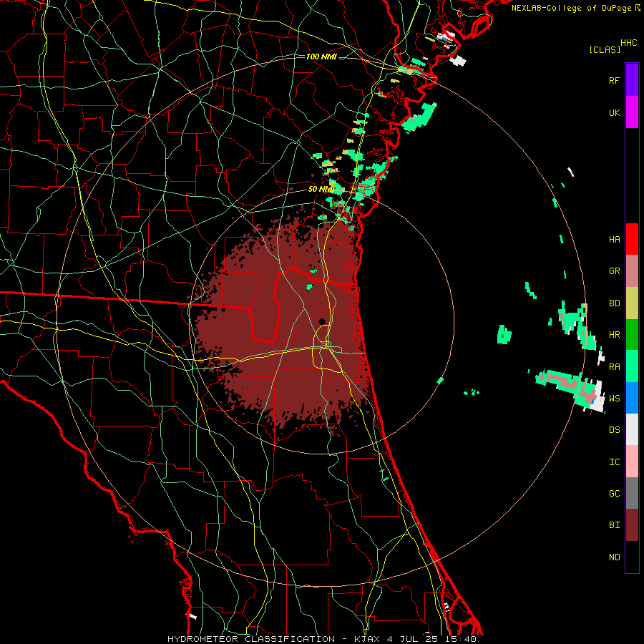Click the GC legend label
Viewport: 644px width, 644px height.
click(614, 493)
